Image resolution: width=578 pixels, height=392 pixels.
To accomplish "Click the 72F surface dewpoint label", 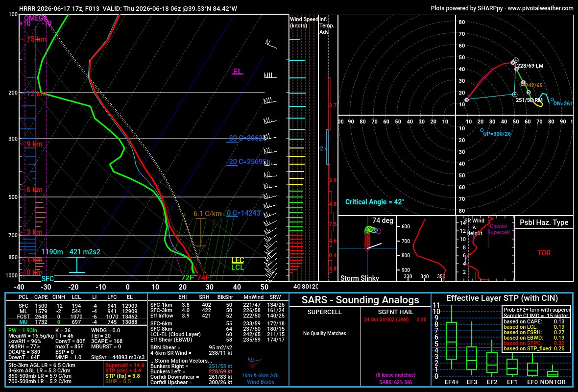I will point(187,278).
